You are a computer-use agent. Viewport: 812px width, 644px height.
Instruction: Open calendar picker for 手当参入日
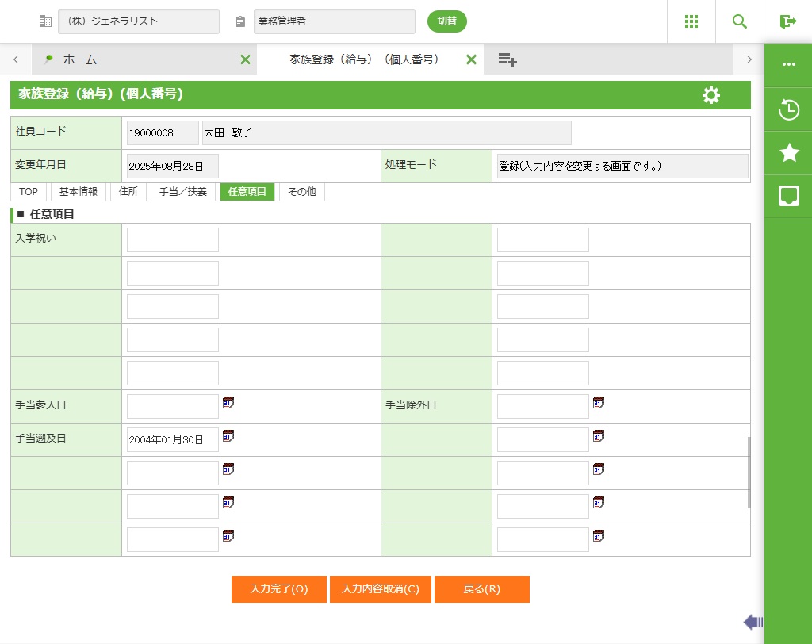(228, 403)
